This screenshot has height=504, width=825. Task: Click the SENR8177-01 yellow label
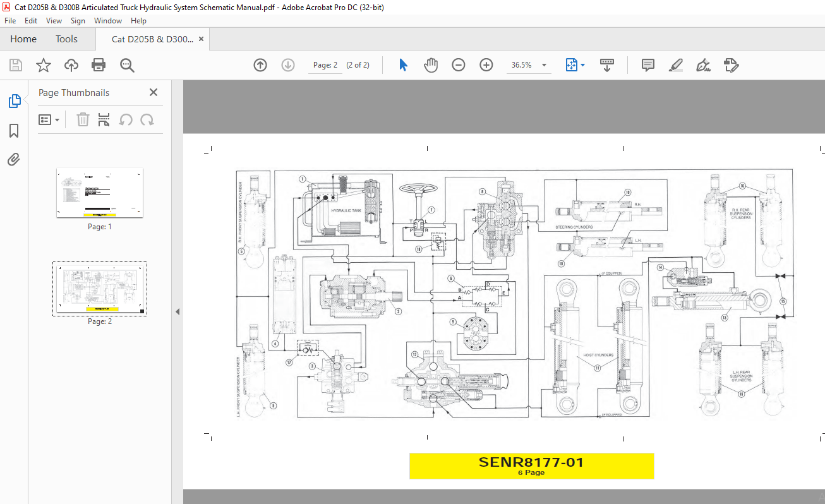point(531,466)
